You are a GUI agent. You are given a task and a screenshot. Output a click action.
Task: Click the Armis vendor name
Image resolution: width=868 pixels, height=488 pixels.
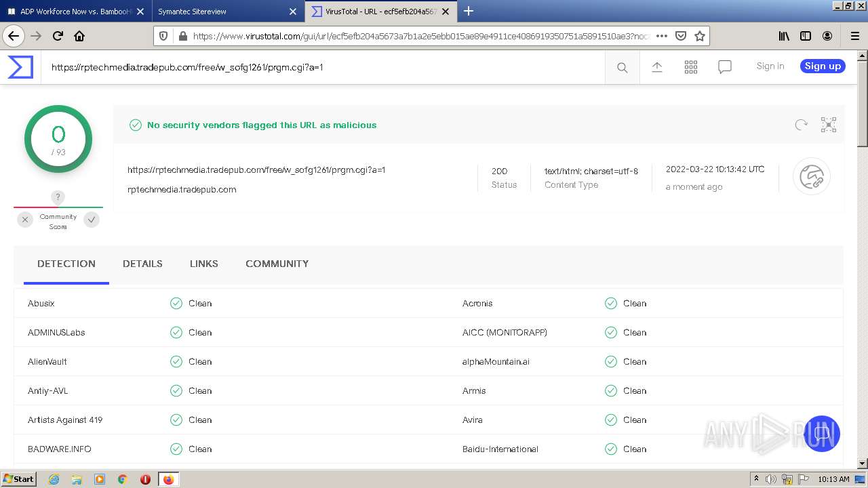474,390
